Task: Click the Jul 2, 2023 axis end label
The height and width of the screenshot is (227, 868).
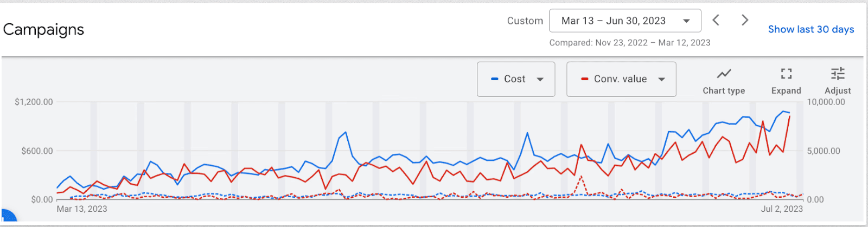Action: (x=781, y=209)
